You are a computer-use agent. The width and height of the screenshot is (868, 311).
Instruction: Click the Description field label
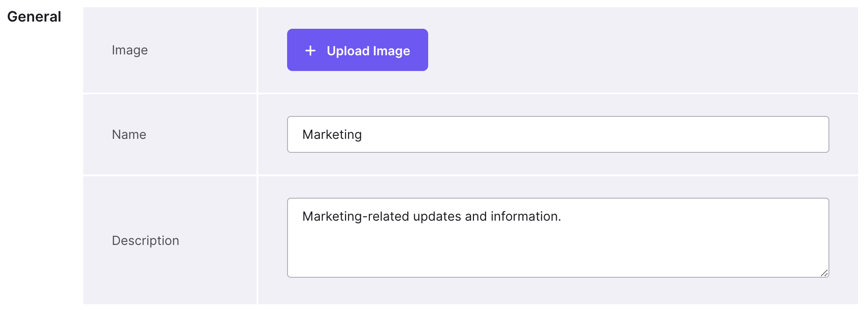coord(145,240)
